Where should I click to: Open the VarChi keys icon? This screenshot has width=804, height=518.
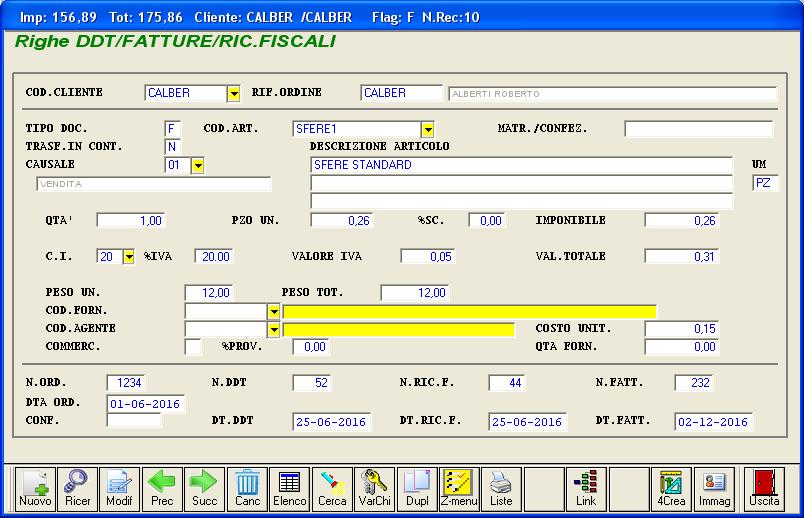374,489
